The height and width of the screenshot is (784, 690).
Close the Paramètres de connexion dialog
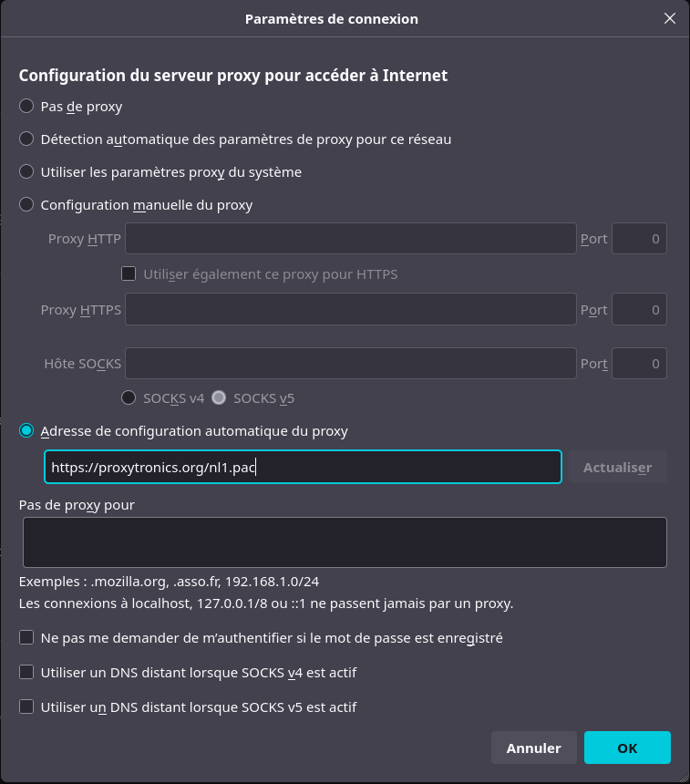[x=670, y=18]
